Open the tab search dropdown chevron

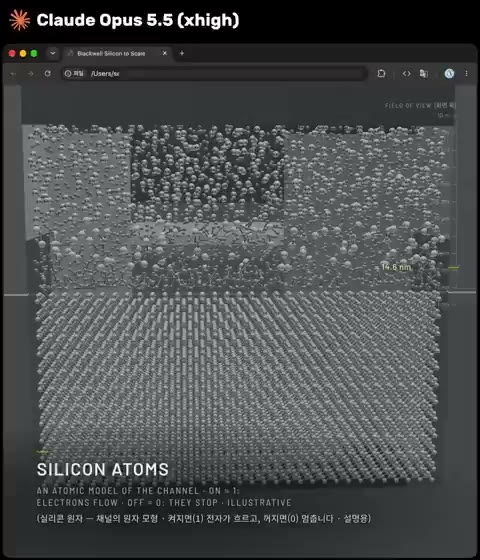coord(52,53)
